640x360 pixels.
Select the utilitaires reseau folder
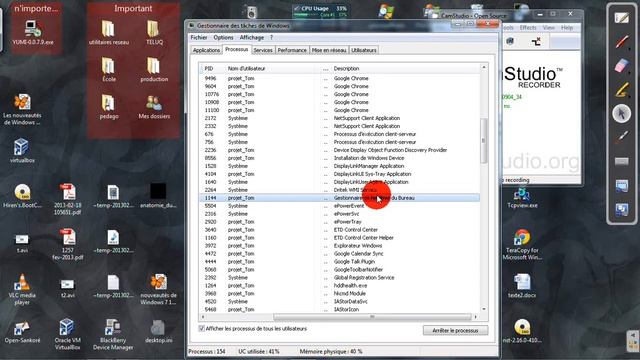coord(109,32)
